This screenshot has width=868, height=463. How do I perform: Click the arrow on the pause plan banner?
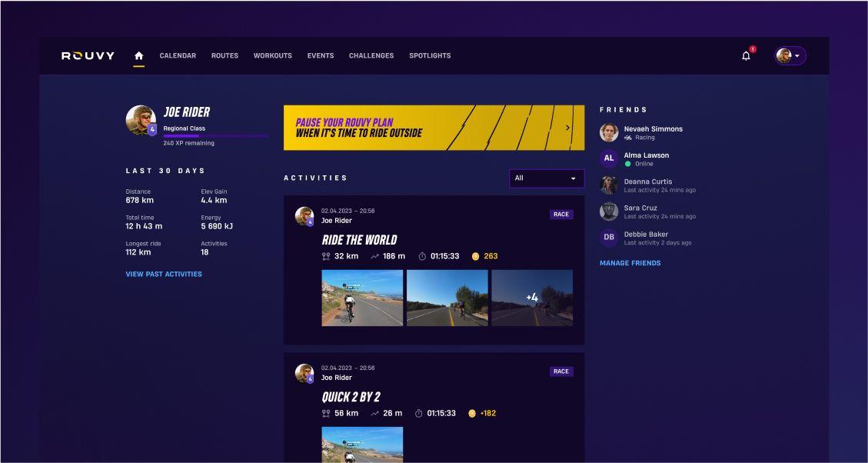click(567, 128)
